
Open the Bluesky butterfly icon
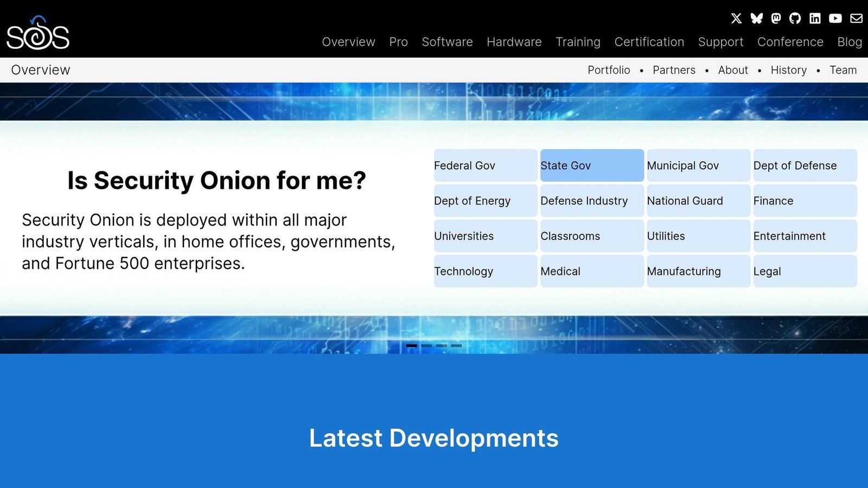tap(756, 18)
